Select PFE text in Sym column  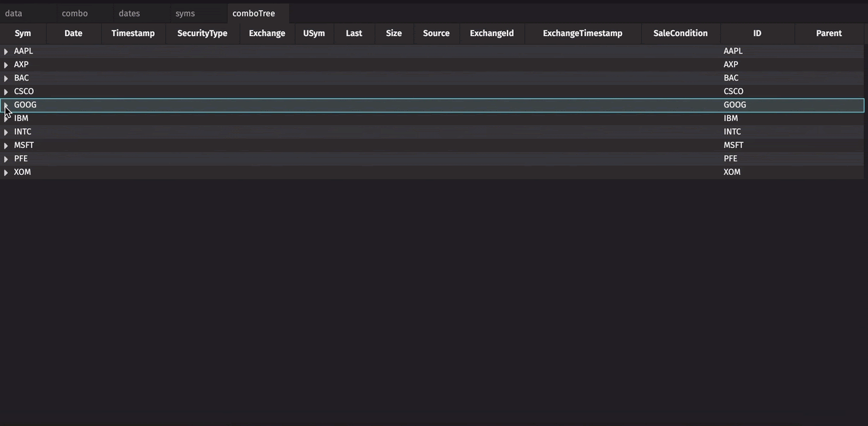pyautogui.click(x=20, y=159)
